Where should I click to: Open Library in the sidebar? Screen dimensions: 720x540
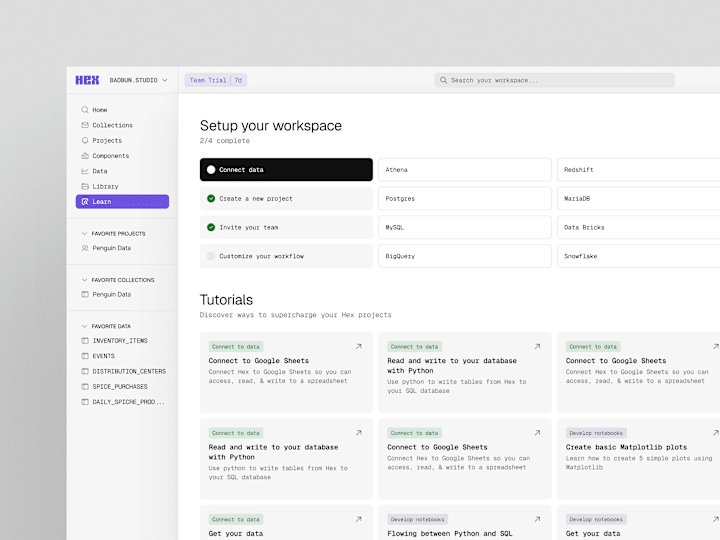[x=122, y=186]
